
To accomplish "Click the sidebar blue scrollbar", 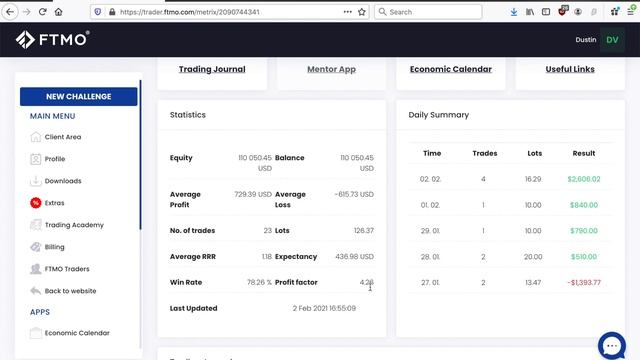I will point(140,155).
